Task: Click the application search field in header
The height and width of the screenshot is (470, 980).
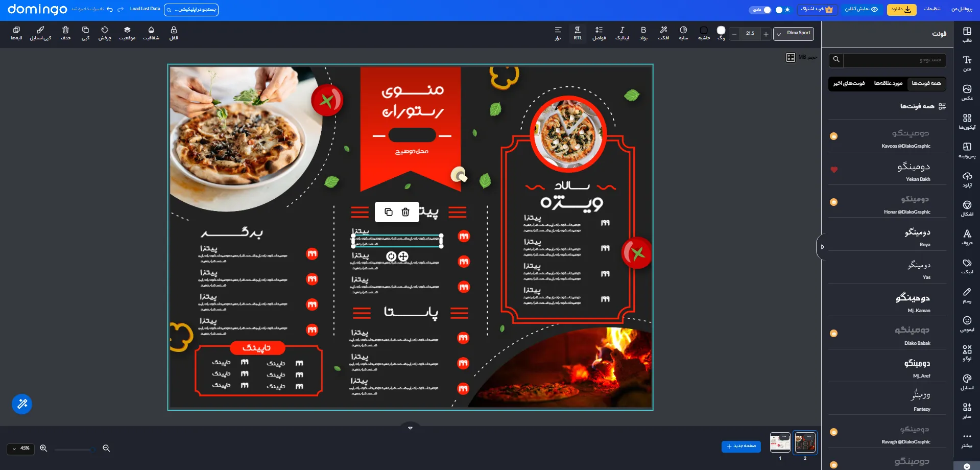Action: click(x=191, y=10)
